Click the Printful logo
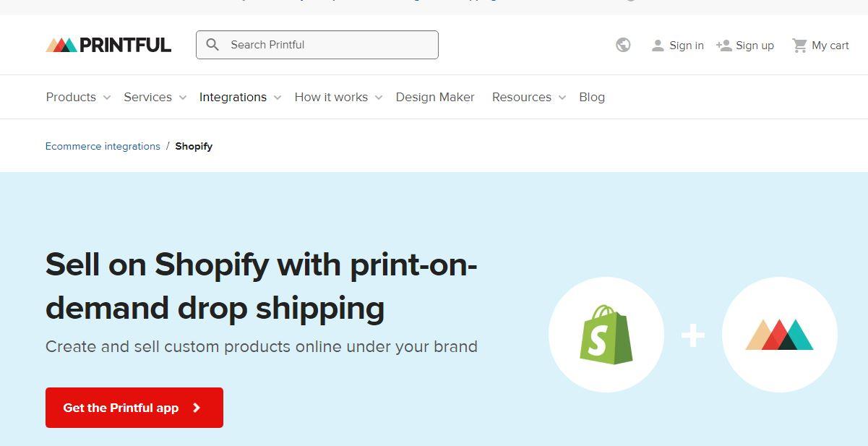The image size is (868, 446). tap(108, 45)
